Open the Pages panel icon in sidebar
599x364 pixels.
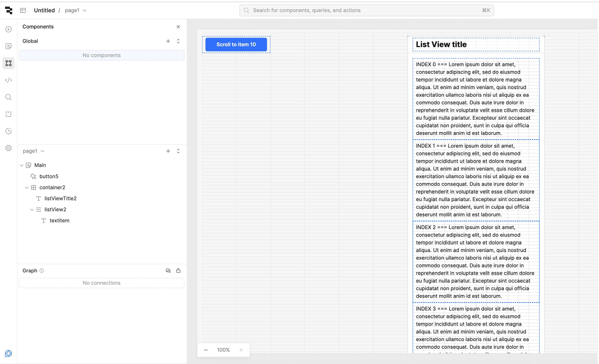tap(8, 46)
